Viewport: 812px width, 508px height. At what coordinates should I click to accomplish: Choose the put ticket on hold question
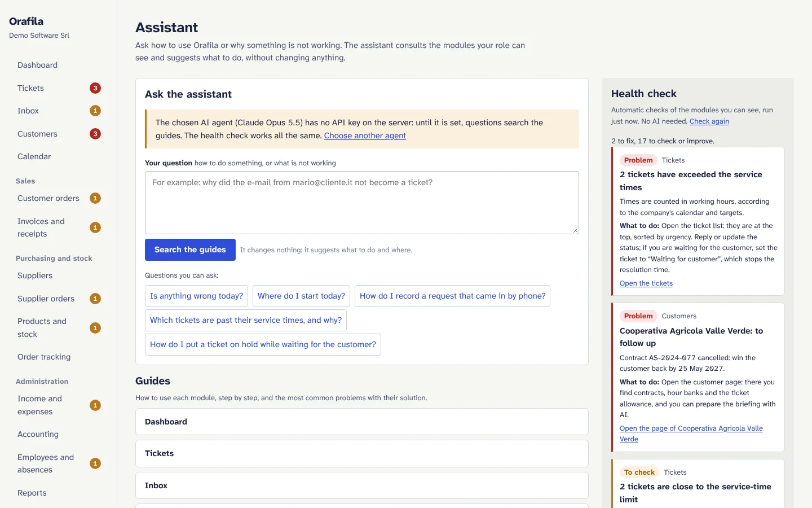[263, 344]
